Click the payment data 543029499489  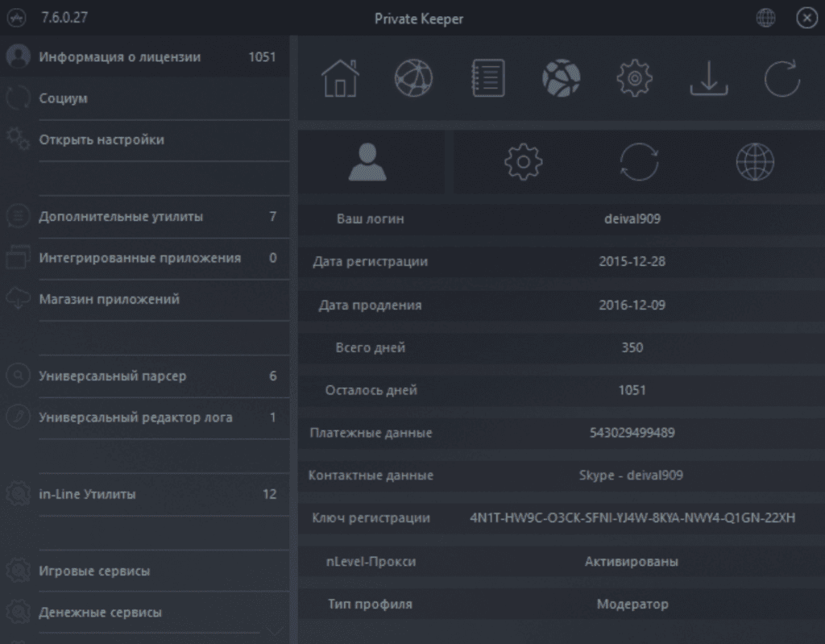[x=632, y=433]
